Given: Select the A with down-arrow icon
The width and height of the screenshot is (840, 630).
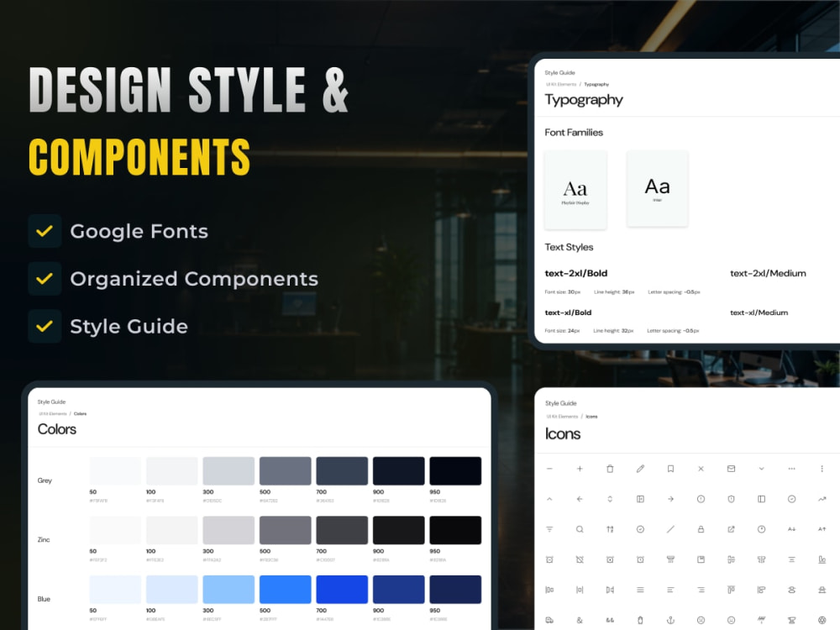Looking at the screenshot, I should pyautogui.click(x=792, y=529).
